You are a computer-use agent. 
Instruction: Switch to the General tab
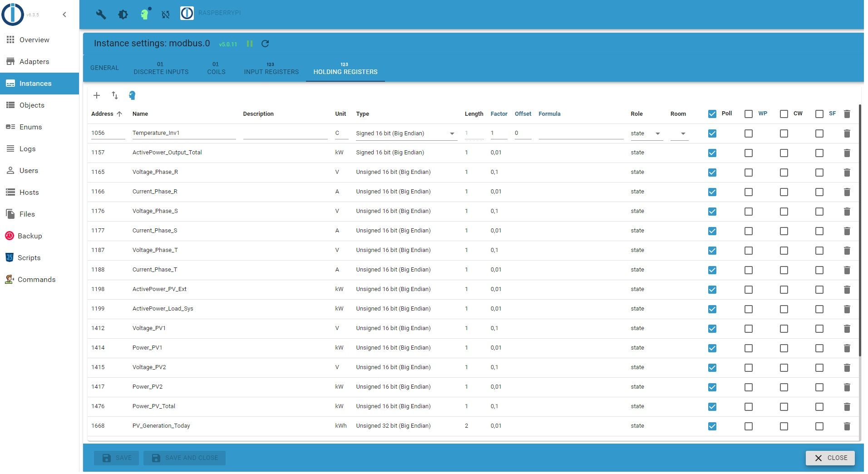pos(104,68)
